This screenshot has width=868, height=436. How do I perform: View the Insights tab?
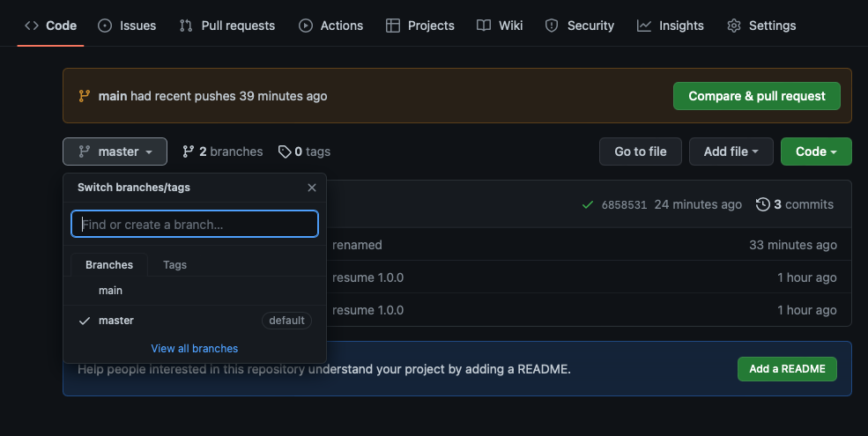tap(671, 26)
